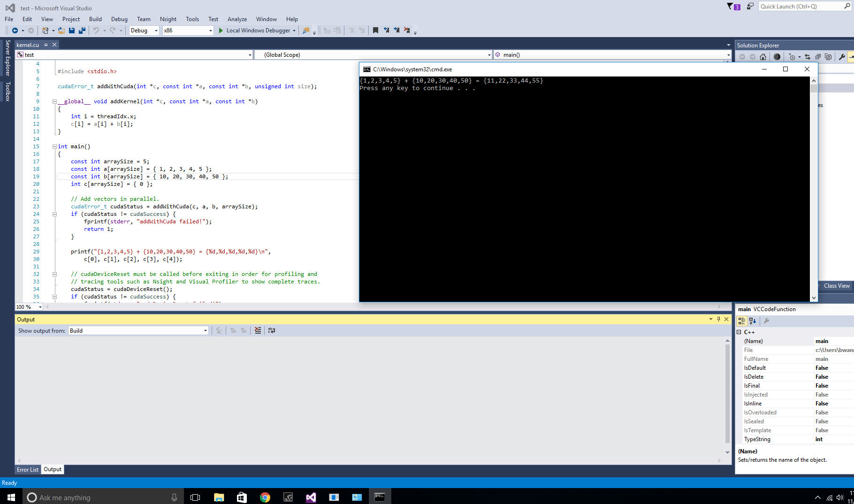854x504 pixels.
Task: Click the Find in Files toolbar icon
Action: (306, 31)
